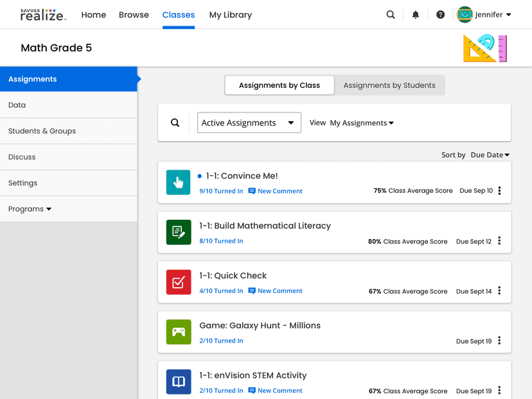Click the assignment list search magnifier
This screenshot has height=399, width=532.
[x=175, y=123]
